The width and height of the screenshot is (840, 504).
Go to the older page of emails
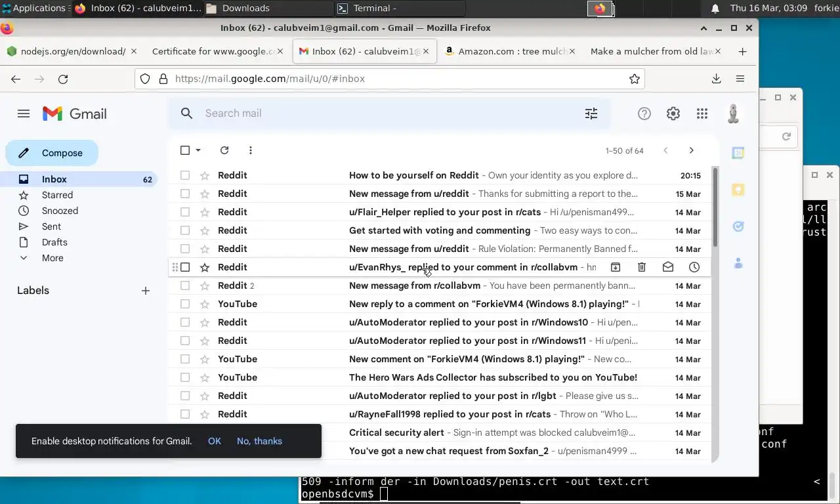pyautogui.click(x=691, y=150)
